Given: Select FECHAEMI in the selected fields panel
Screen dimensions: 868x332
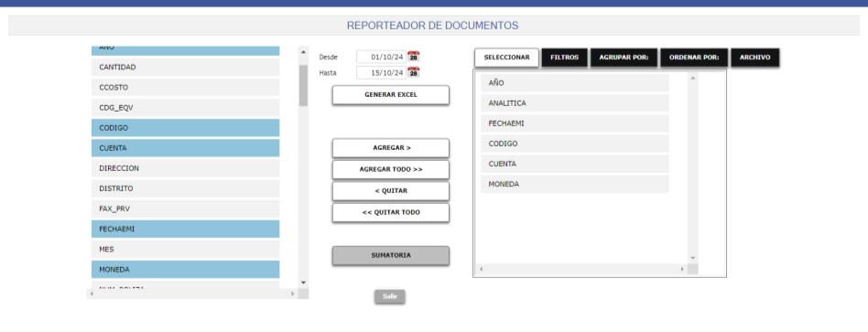Looking at the screenshot, I should [575, 123].
